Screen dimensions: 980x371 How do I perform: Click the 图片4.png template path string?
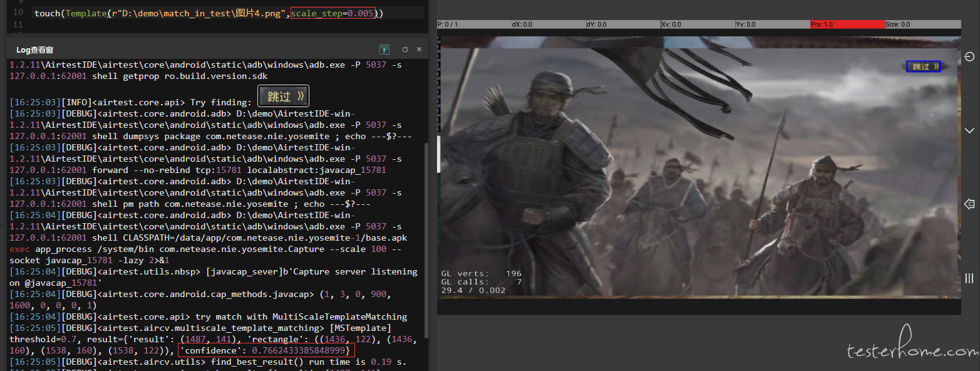[x=200, y=13]
